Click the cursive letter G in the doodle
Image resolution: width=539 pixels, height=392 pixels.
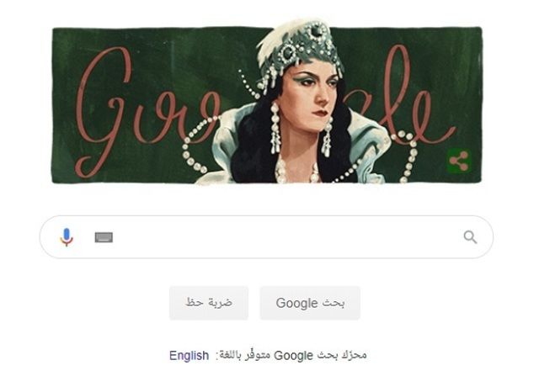pyautogui.click(x=103, y=112)
